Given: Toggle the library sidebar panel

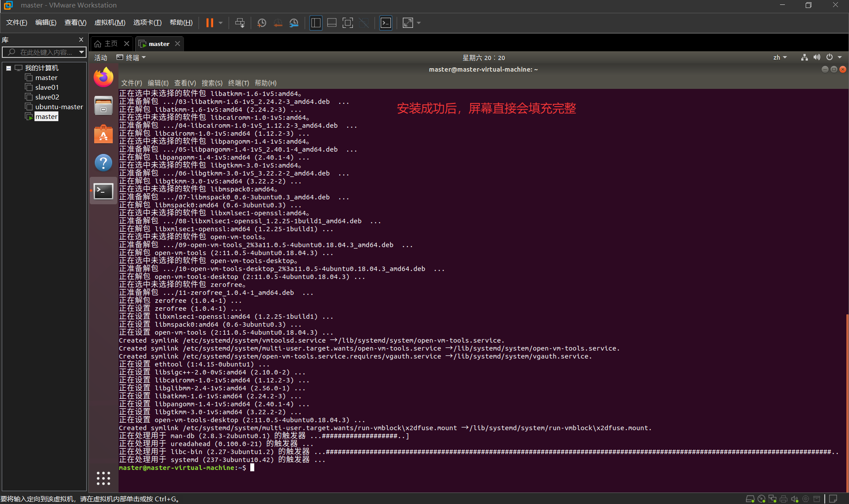Looking at the screenshot, I should [x=316, y=23].
